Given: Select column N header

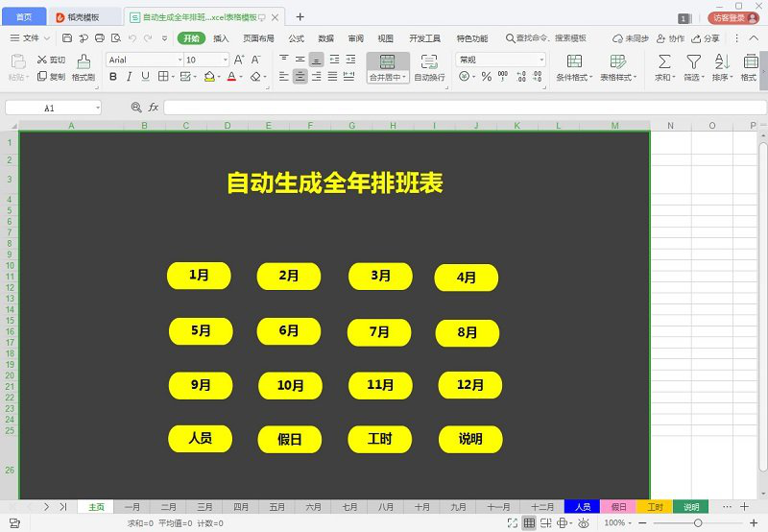Looking at the screenshot, I should click(x=670, y=126).
